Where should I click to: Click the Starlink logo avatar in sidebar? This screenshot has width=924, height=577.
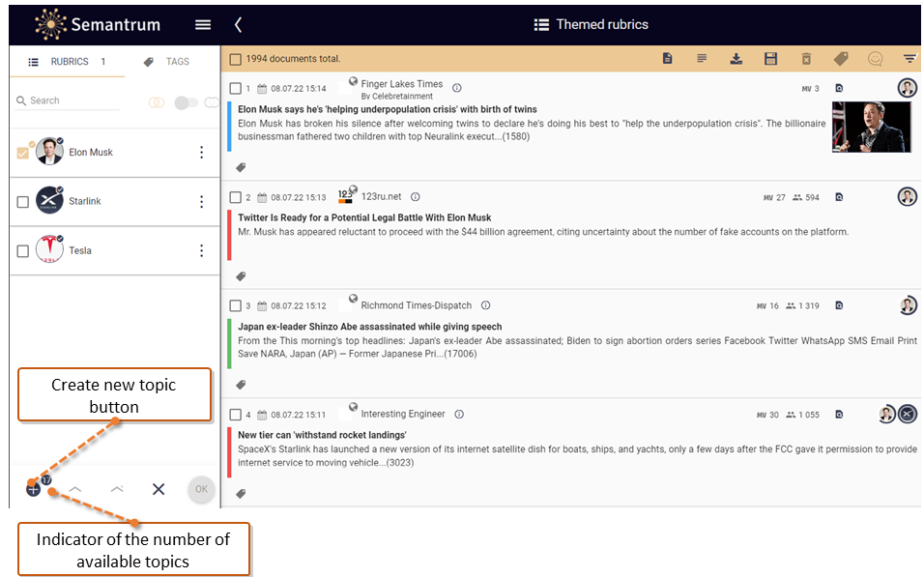tap(49, 200)
